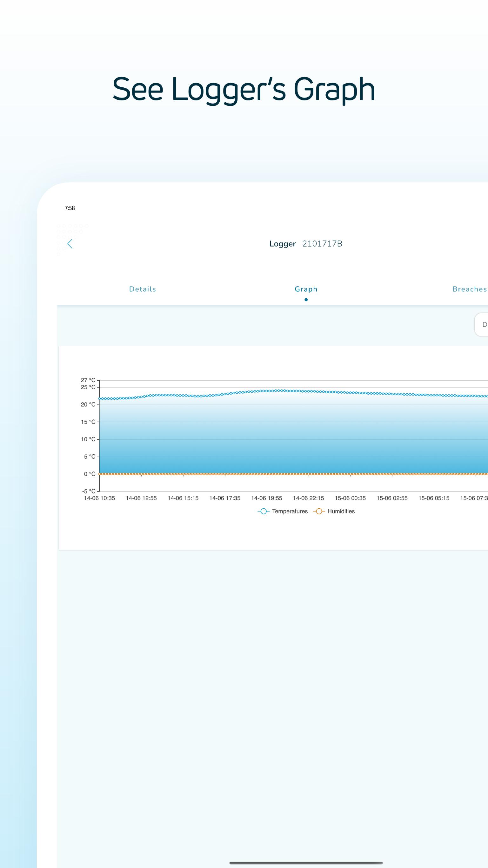Click the Logger title label

(x=283, y=244)
